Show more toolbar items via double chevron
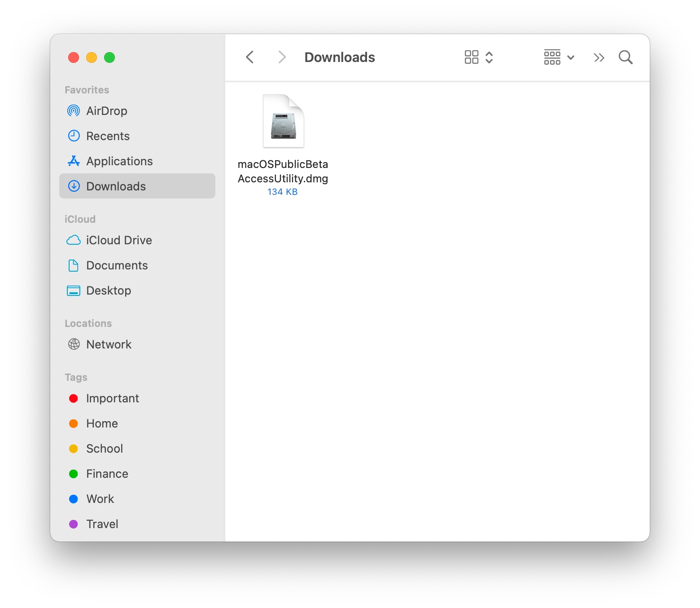This screenshot has width=700, height=608. point(599,57)
